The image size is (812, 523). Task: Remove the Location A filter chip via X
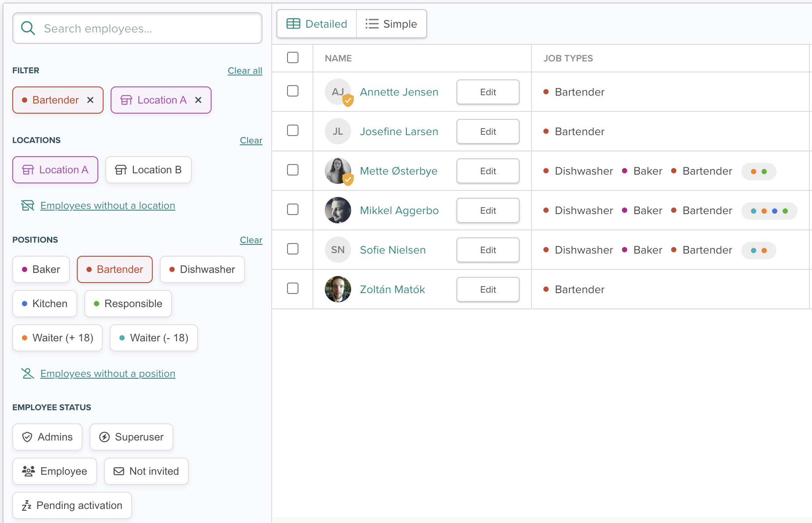(x=198, y=100)
